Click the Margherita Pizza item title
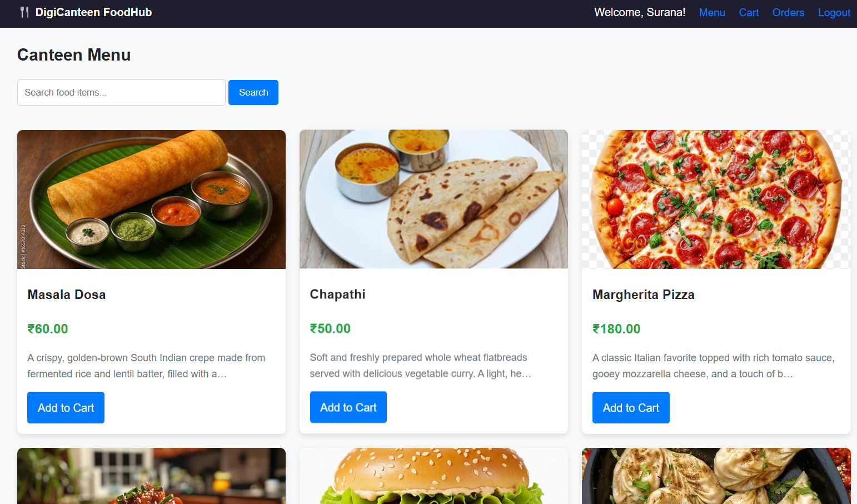Screen dimensions: 857x504 point(644,295)
